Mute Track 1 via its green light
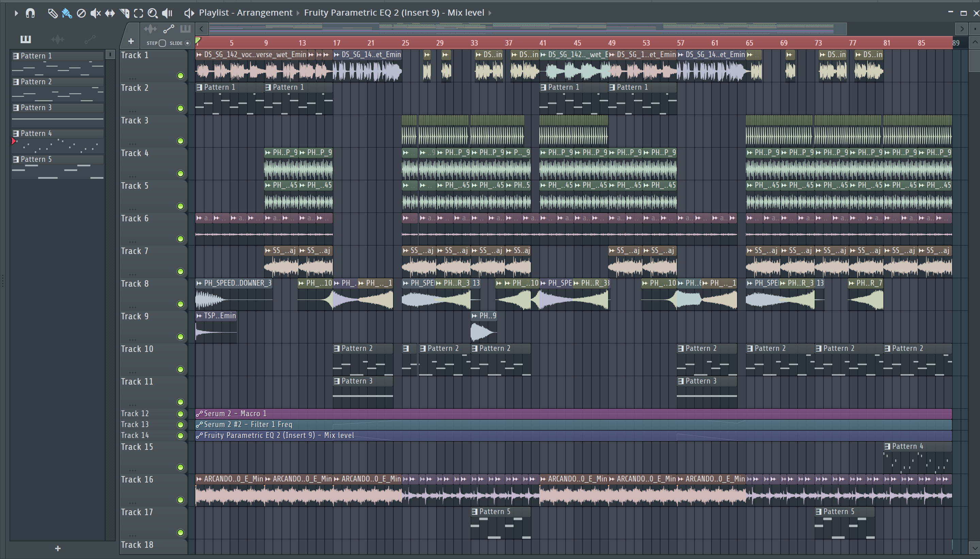The height and width of the screenshot is (559, 980). (x=180, y=75)
